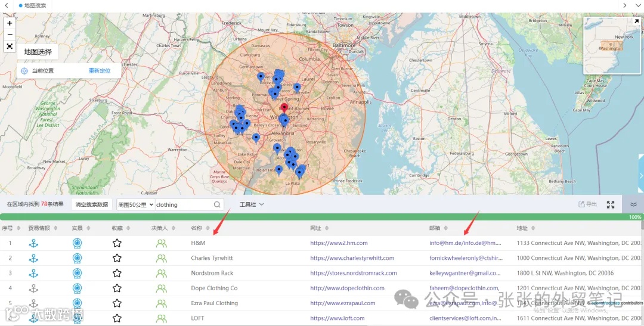View decision makers for H&M

162,244
